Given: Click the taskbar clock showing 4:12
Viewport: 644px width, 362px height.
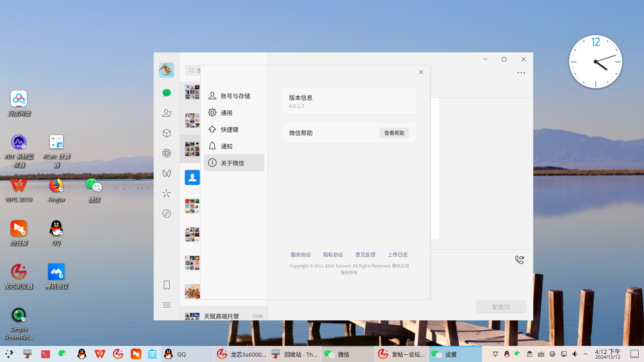Looking at the screenshot, I should tap(608, 354).
